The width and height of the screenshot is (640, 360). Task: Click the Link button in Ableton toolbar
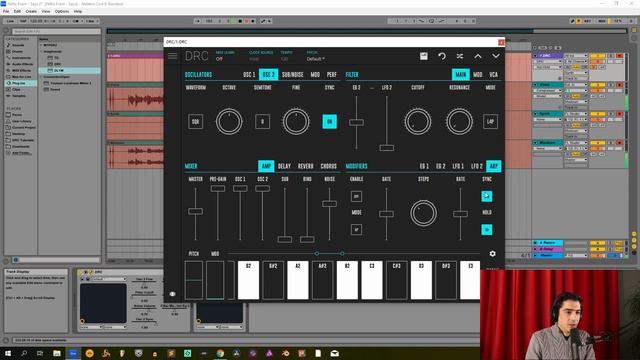[x=10, y=21]
